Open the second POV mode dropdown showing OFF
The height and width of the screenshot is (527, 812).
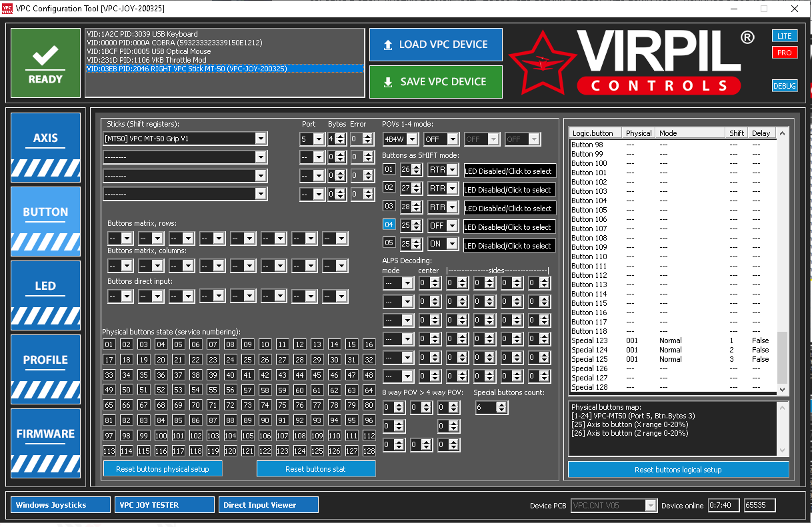(x=441, y=139)
